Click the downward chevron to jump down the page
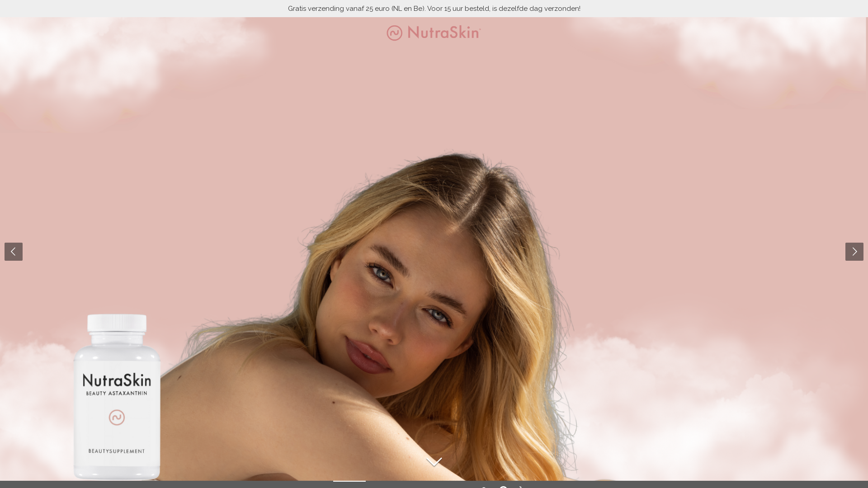Image resolution: width=868 pixels, height=488 pixels. click(x=434, y=462)
